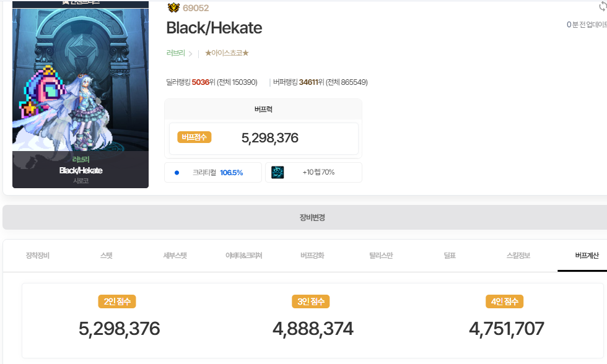Switch to the 스킬정보 tab
Image resolution: width=607 pixels, height=364 pixels.
(518, 256)
